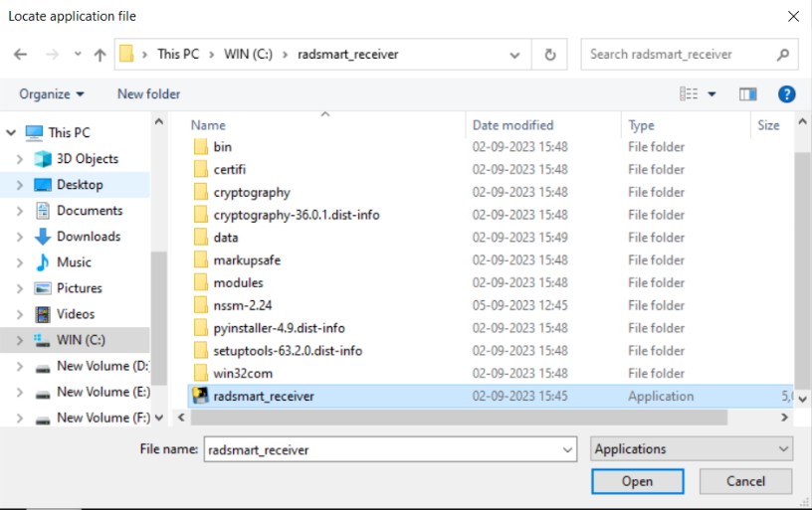Open Documents in the navigation pane
The width and height of the screenshot is (812, 510).
(x=90, y=211)
